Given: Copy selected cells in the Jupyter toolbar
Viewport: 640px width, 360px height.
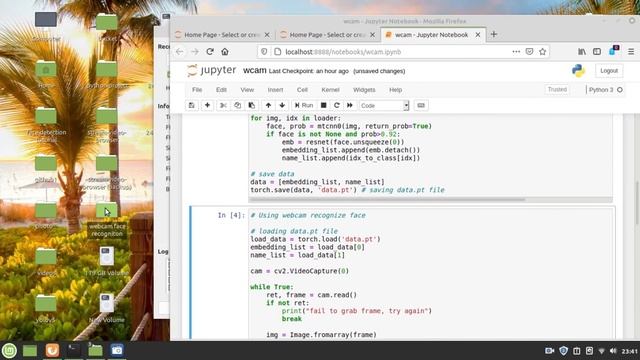Looking at the screenshot, I should coord(237,105).
